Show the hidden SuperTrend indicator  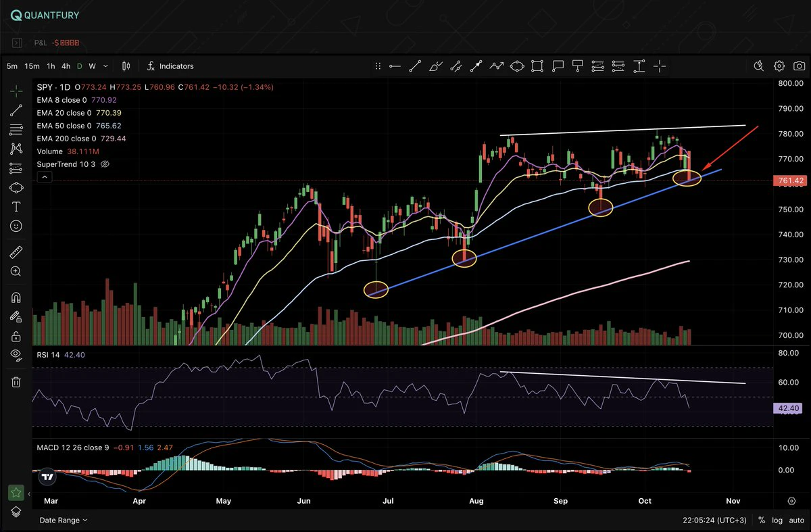pos(105,164)
